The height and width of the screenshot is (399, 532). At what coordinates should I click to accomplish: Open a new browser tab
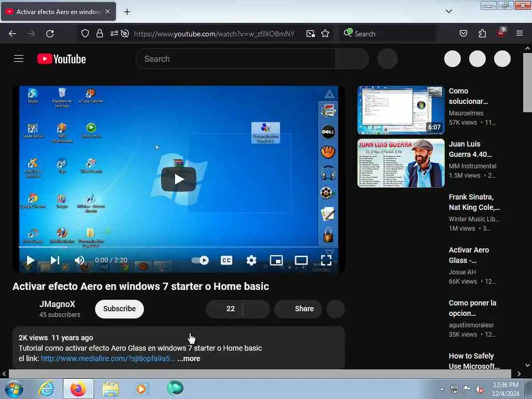tap(127, 12)
